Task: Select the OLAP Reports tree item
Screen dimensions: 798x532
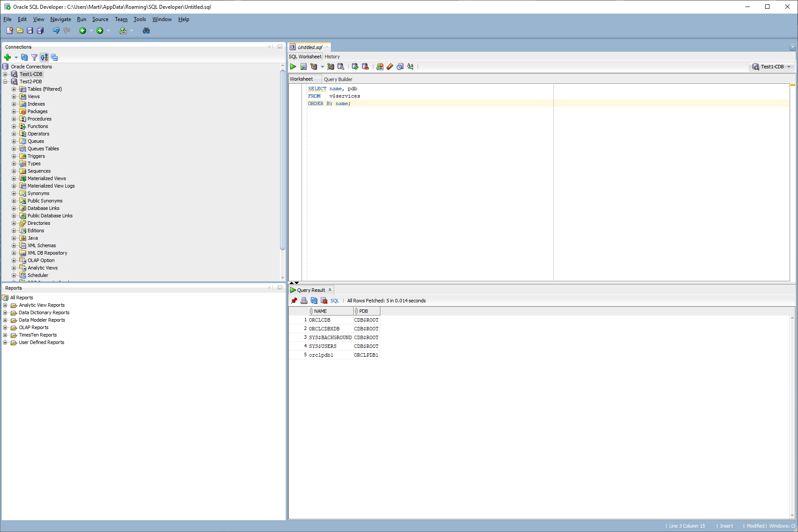Action: (33, 327)
